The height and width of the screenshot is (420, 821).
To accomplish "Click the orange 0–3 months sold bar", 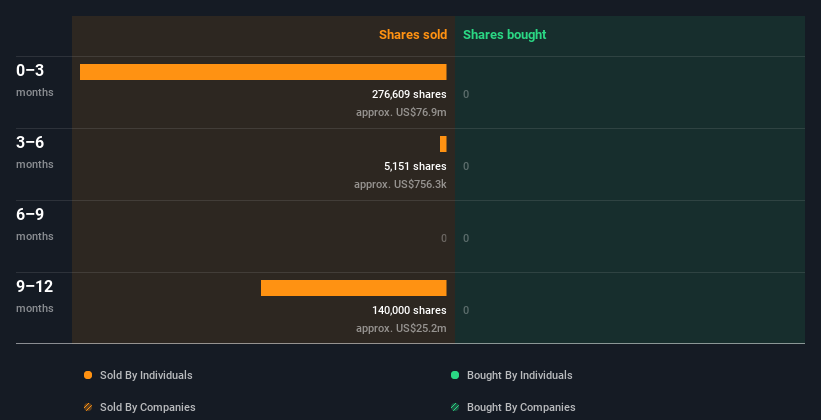I will click(263, 72).
